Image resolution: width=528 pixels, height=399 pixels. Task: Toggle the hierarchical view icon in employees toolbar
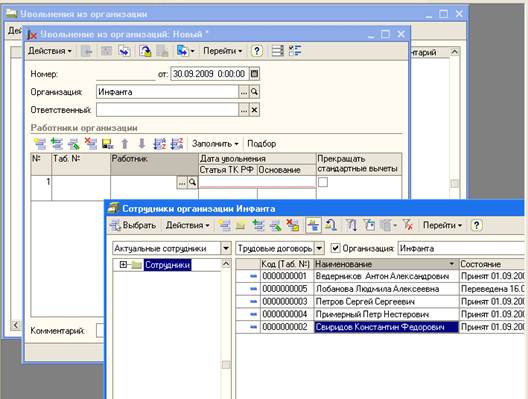point(314,225)
